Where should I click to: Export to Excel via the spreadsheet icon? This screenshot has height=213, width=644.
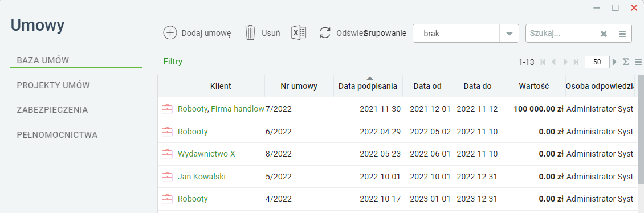tap(299, 32)
